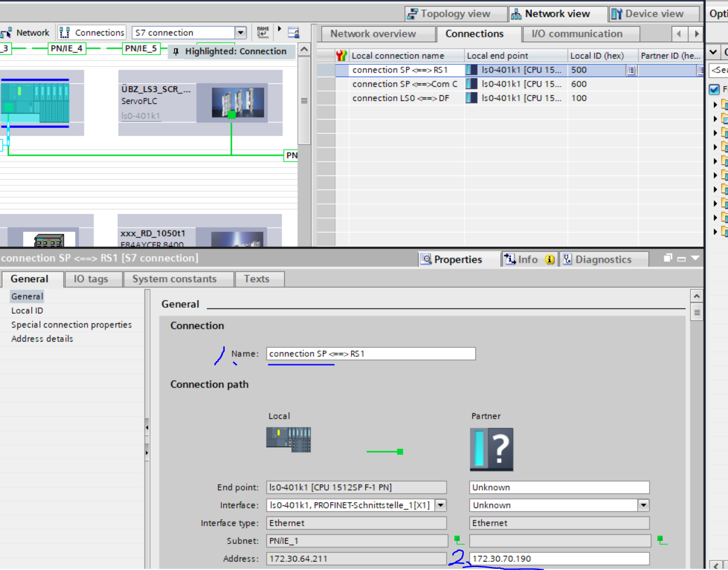This screenshot has width=728, height=570.
Task: Float the inspector window with the undock icon
Action: click(x=668, y=259)
